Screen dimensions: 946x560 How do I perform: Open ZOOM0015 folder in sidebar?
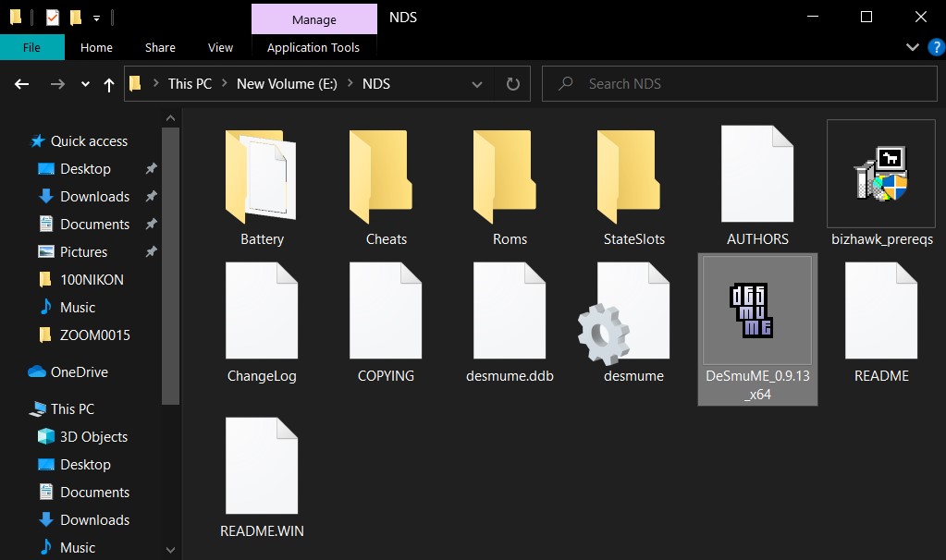[x=84, y=335]
